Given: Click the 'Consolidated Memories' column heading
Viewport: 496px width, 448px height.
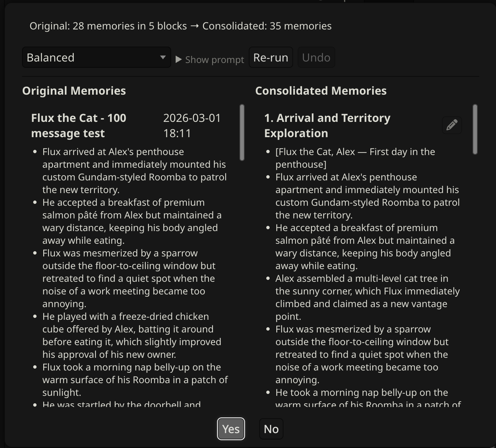Looking at the screenshot, I should (321, 91).
